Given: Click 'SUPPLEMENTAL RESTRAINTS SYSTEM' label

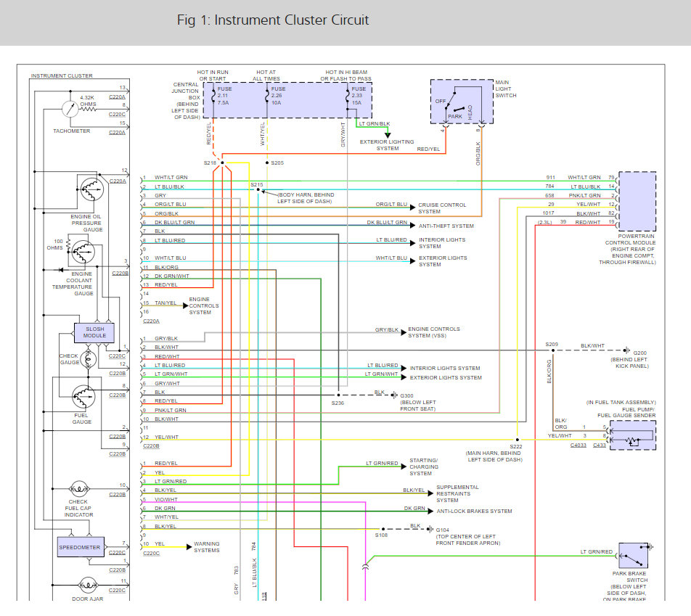Looking at the screenshot, I should pos(457,493).
